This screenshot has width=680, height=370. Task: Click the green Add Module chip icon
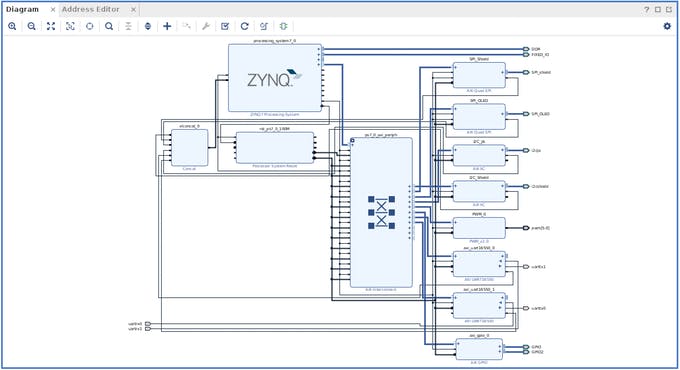click(284, 26)
